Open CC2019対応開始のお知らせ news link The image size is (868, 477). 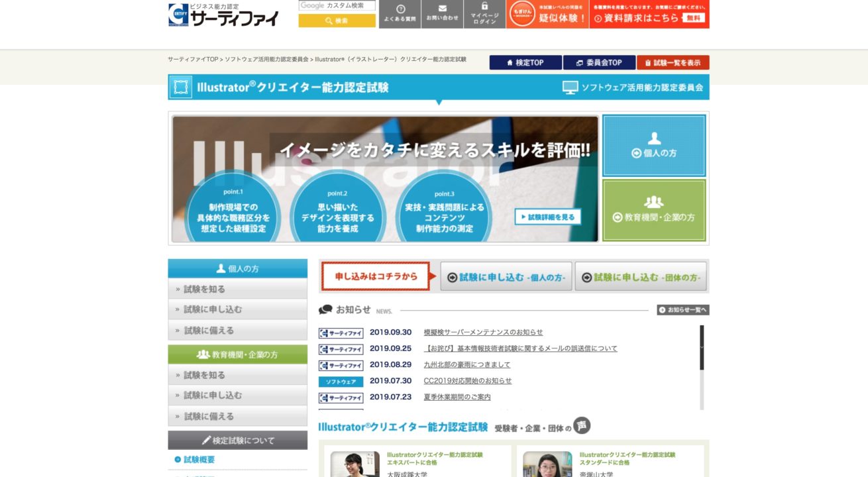[x=468, y=380]
